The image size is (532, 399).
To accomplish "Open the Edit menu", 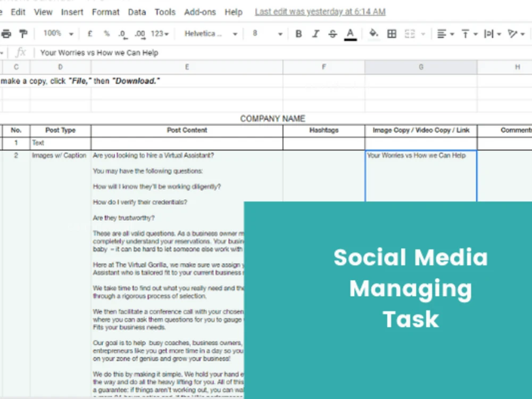I will (18, 12).
